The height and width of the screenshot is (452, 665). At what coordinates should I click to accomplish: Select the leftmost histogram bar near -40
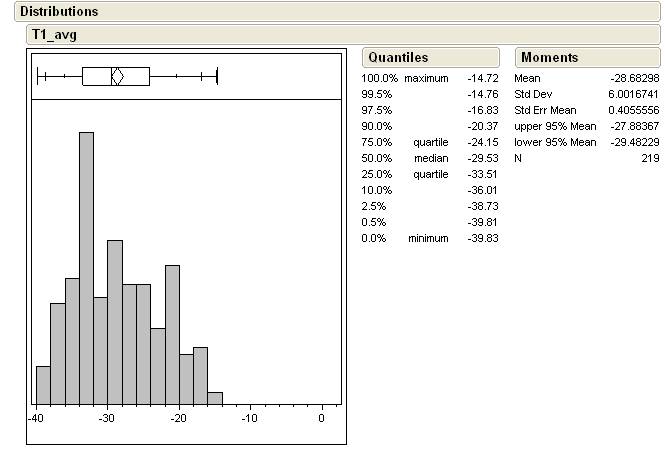point(43,384)
